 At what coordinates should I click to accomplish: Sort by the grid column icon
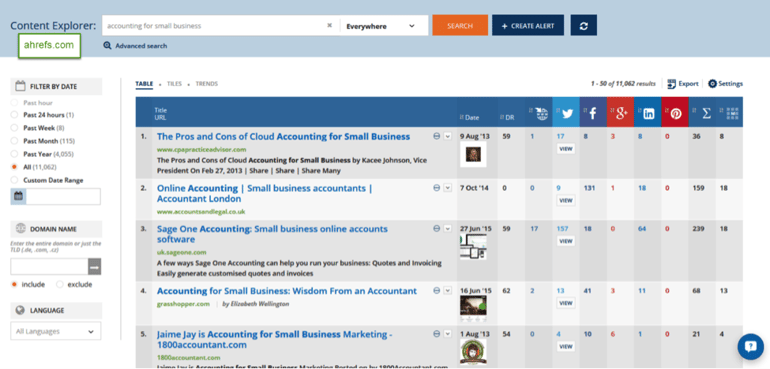pos(732,114)
